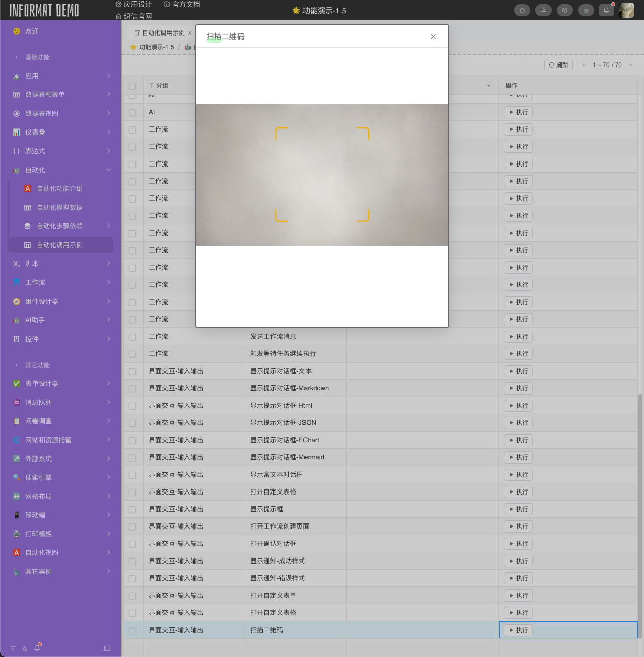
Task: Open the robot AI assistant icon
Action: [586, 10]
